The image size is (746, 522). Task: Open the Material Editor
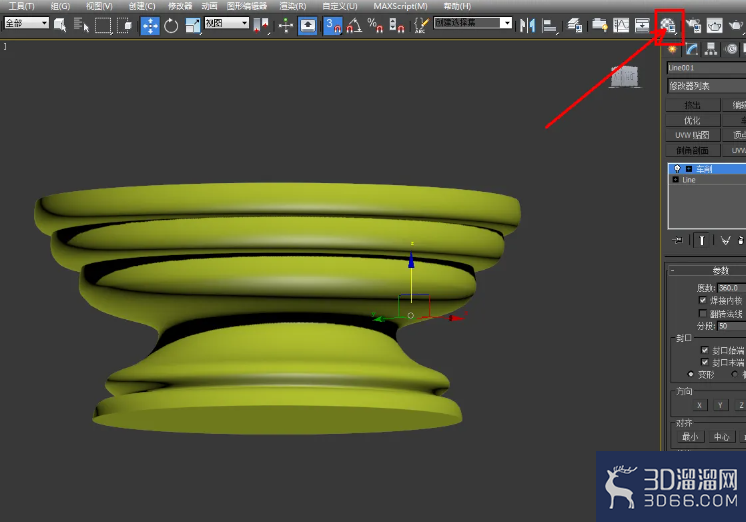pos(668,26)
